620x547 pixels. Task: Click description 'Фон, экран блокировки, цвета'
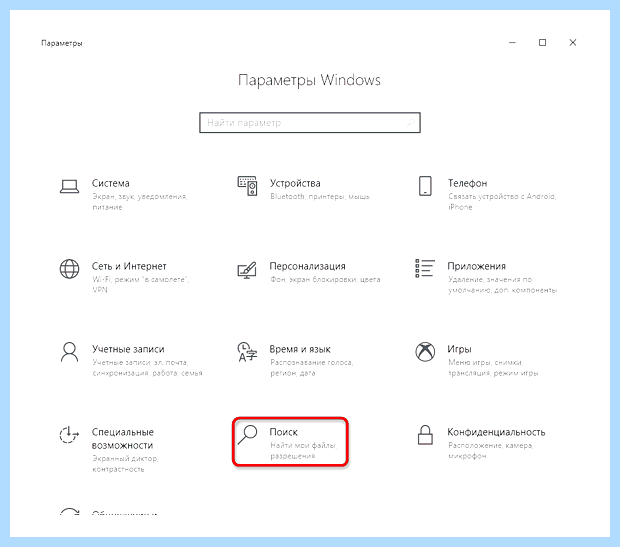point(325,280)
